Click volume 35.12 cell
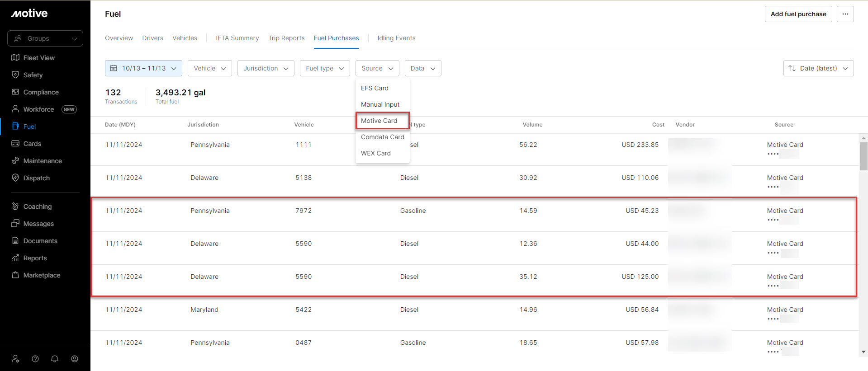The image size is (868, 371). (x=528, y=277)
